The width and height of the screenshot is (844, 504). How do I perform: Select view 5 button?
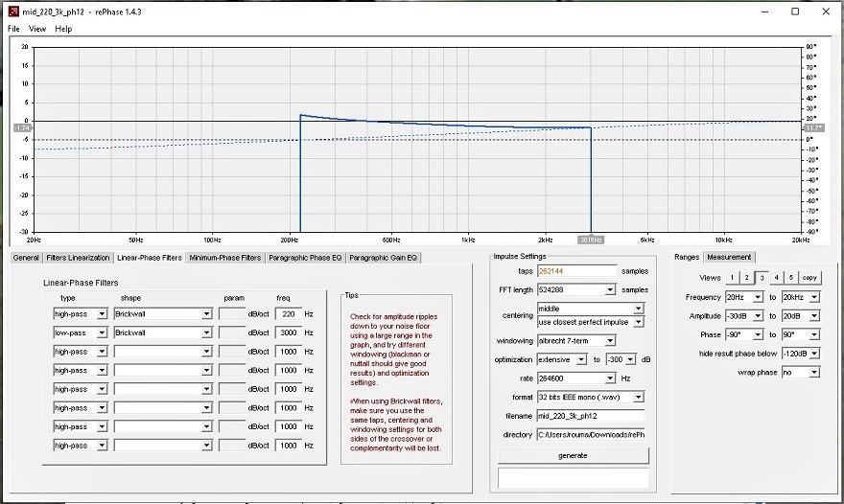pos(790,278)
